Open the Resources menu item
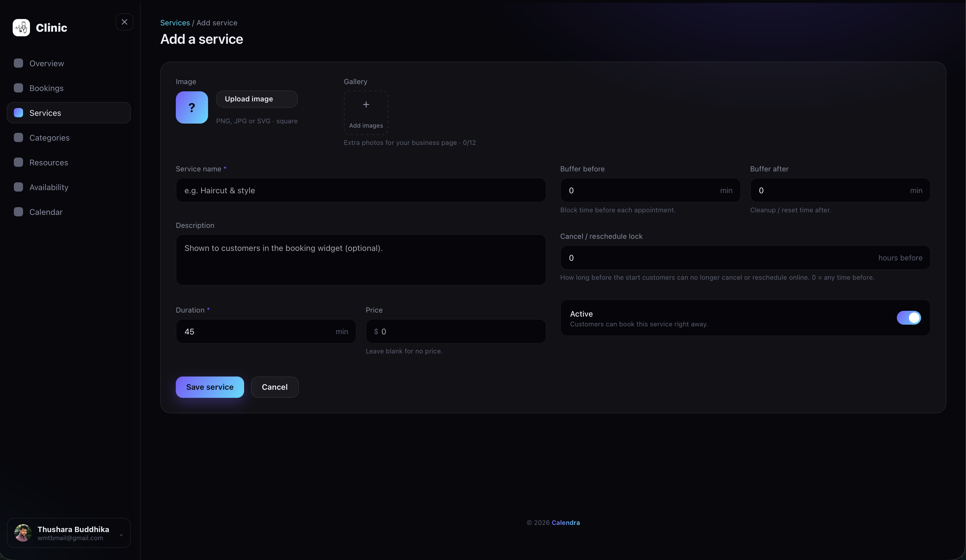966x560 pixels. tap(69, 162)
